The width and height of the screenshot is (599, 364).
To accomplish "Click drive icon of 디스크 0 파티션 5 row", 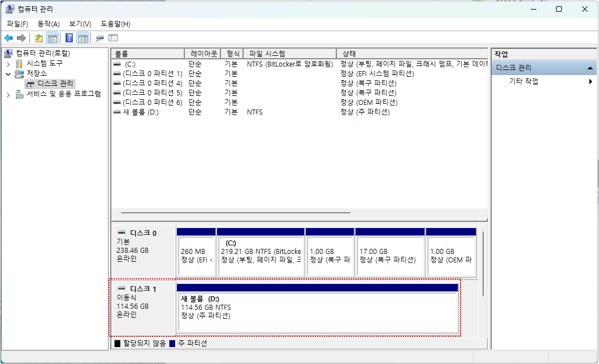I will (118, 93).
